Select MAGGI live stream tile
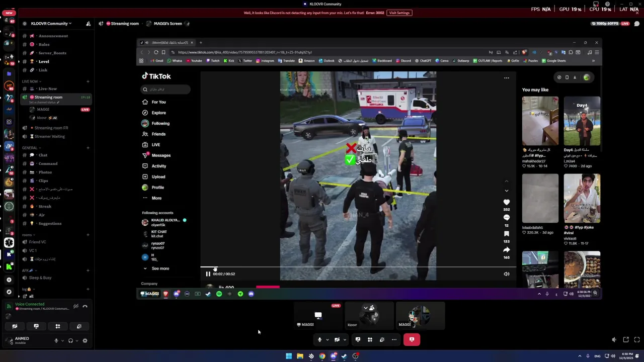This screenshot has width=644, height=362. pyautogui.click(x=318, y=315)
